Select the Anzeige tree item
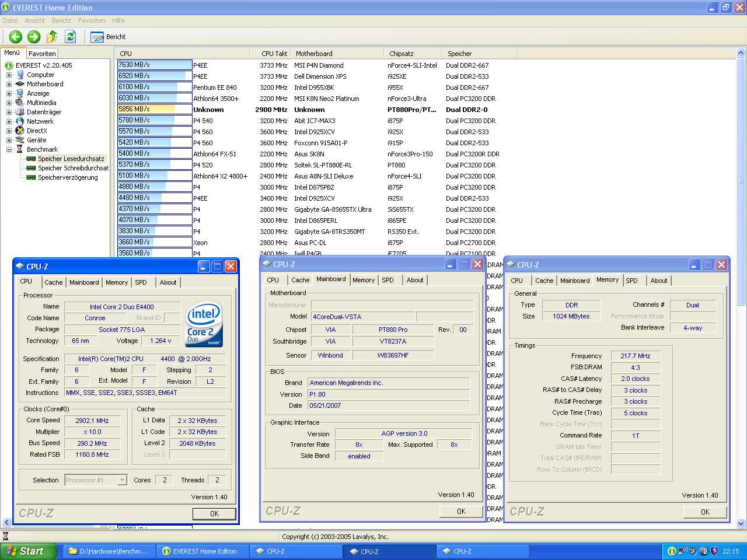The height and width of the screenshot is (560, 747). [38, 93]
